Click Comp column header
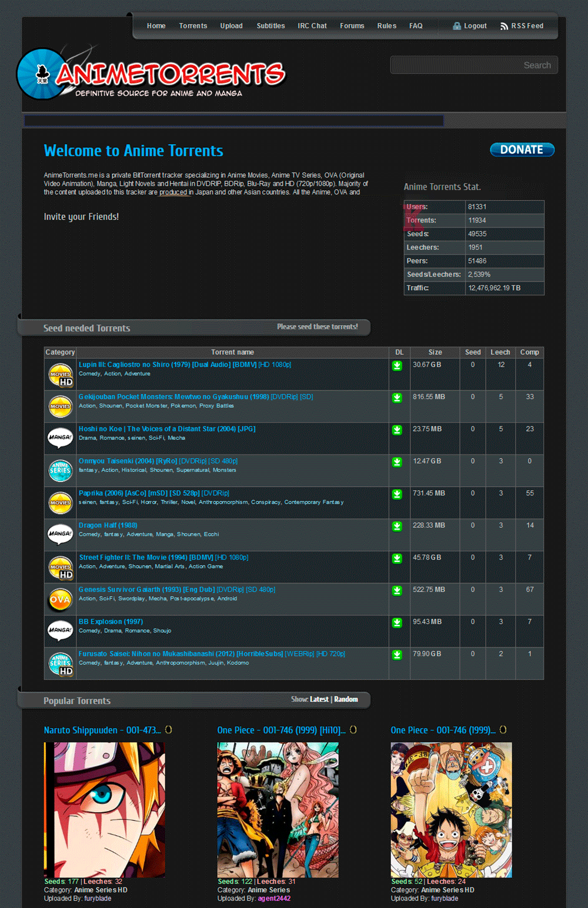588x908 pixels. point(529,352)
